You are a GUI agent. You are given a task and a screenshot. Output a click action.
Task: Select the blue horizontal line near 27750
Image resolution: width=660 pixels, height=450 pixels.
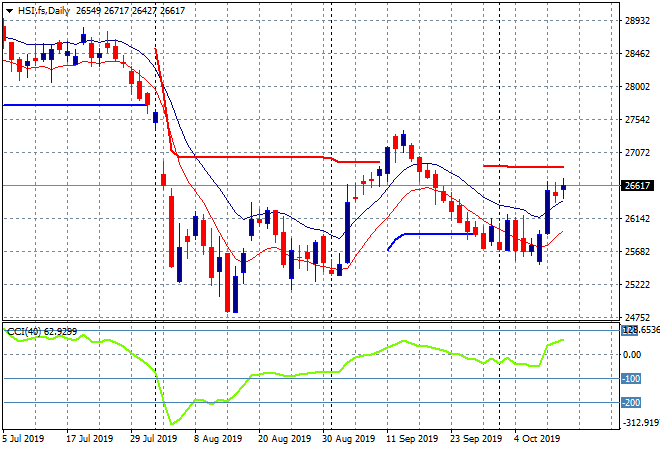75,105
